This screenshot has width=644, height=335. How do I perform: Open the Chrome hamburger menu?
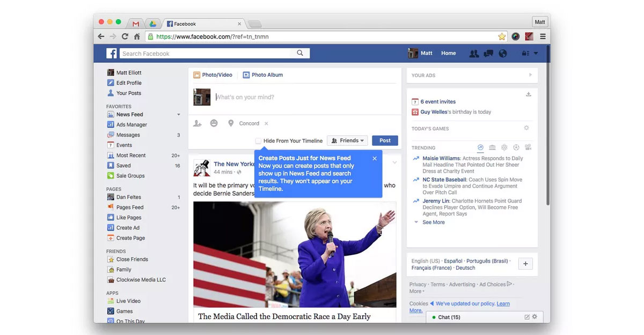[x=543, y=36]
